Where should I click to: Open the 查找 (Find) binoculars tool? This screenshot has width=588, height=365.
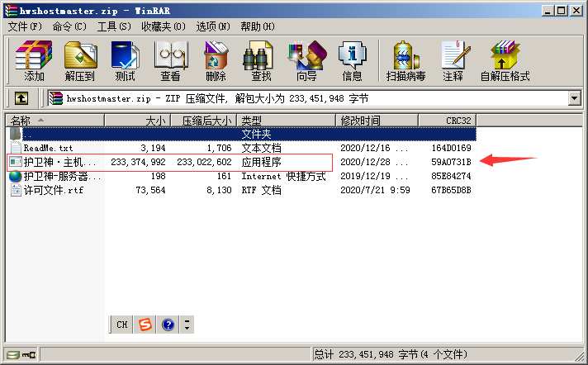pyautogui.click(x=261, y=61)
